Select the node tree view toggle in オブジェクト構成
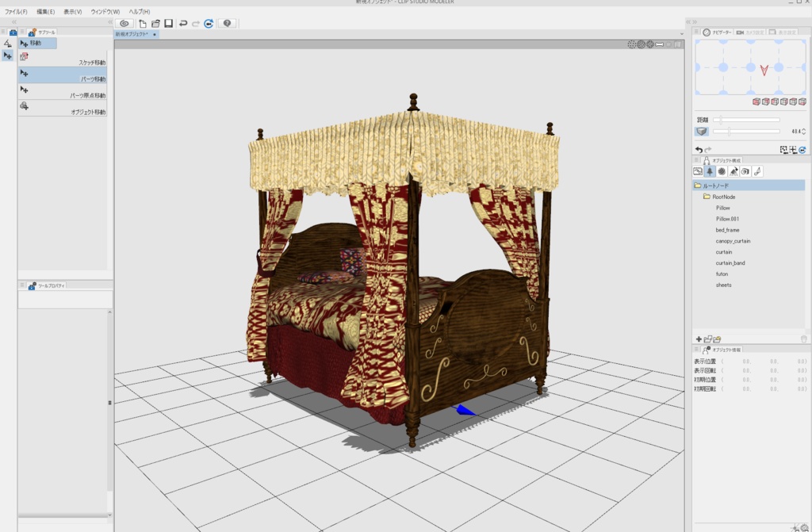Screen dimensions: 812x532 [710, 171]
